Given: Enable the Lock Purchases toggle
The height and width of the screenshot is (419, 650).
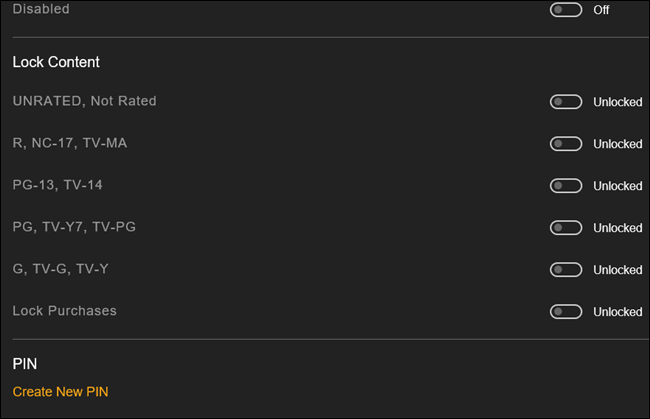Looking at the screenshot, I should tap(566, 312).
